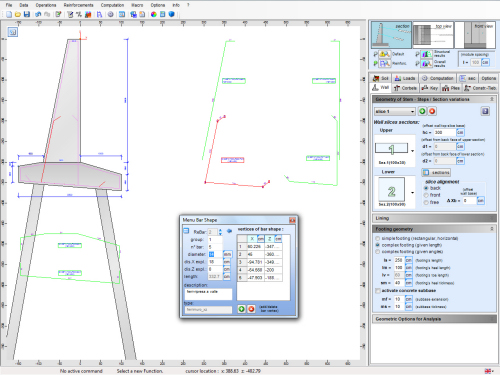
Task: Click the blue 3D cube toolbar icon
Action: 172,14
